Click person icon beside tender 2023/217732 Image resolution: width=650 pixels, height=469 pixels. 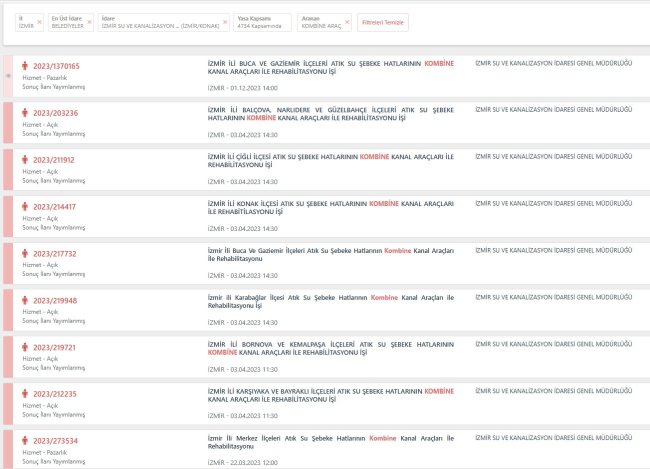point(25,253)
